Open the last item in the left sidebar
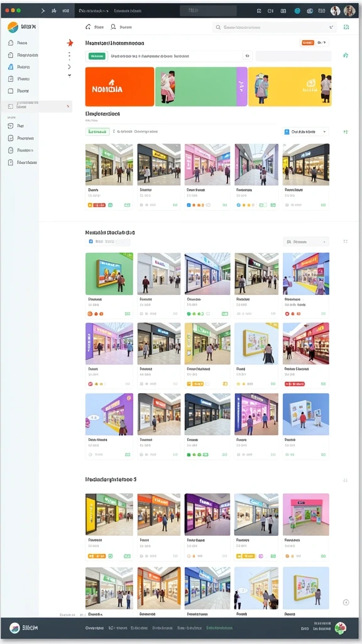This screenshot has height=644, width=362. pos(23,162)
